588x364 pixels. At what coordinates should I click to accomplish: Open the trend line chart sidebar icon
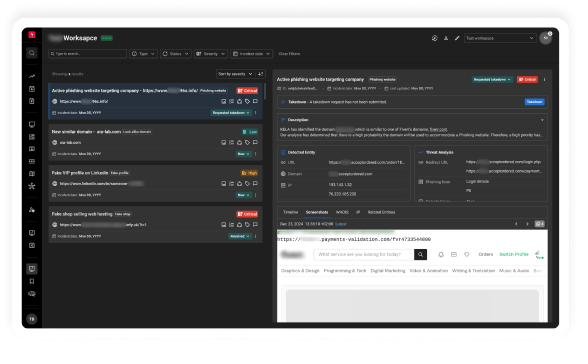click(32, 76)
